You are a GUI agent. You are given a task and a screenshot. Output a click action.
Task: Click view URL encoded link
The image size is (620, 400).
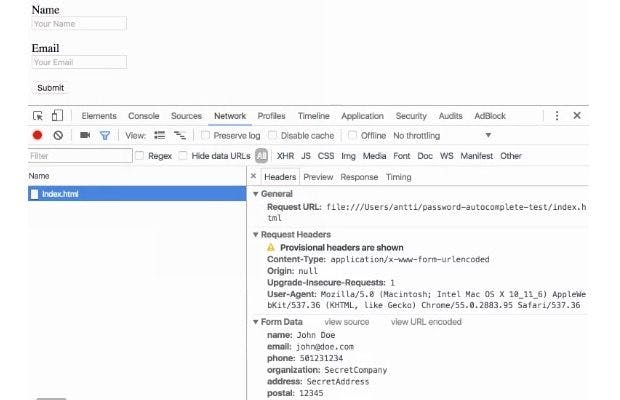[x=426, y=322]
